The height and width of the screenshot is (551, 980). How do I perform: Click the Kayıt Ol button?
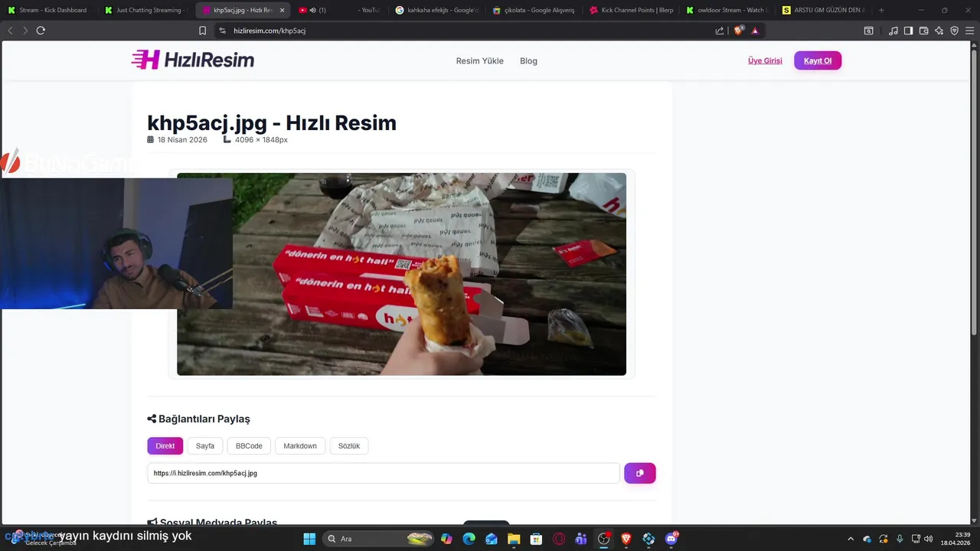[818, 60]
